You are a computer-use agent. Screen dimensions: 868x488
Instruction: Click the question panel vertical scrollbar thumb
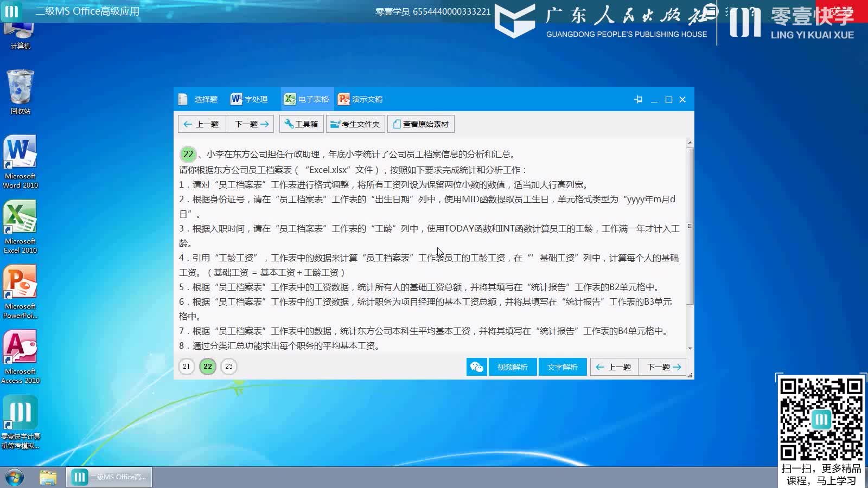690,226
